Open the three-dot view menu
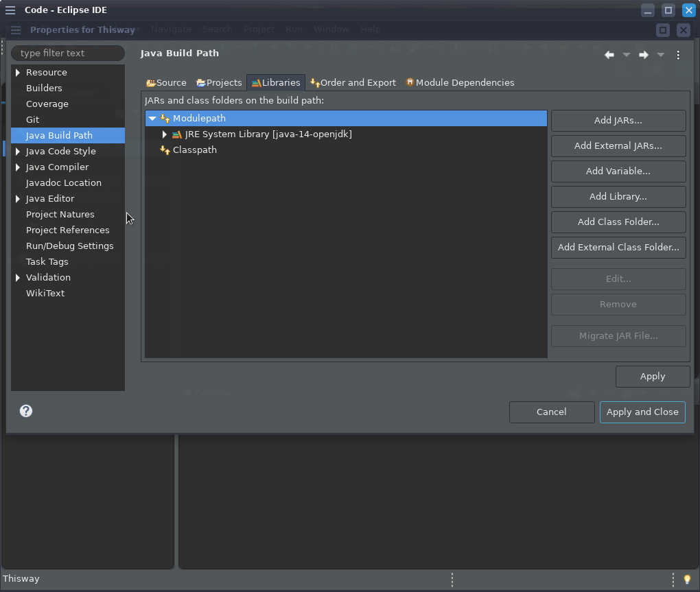 coord(678,55)
